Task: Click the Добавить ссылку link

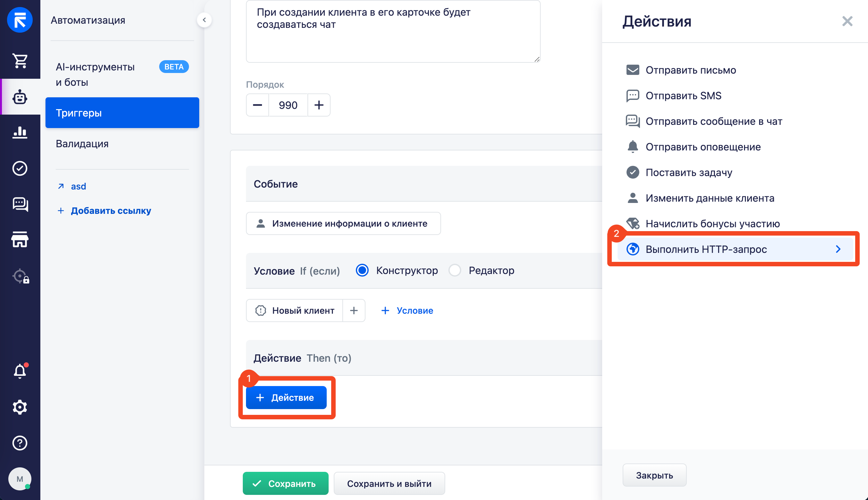Action: pos(111,211)
